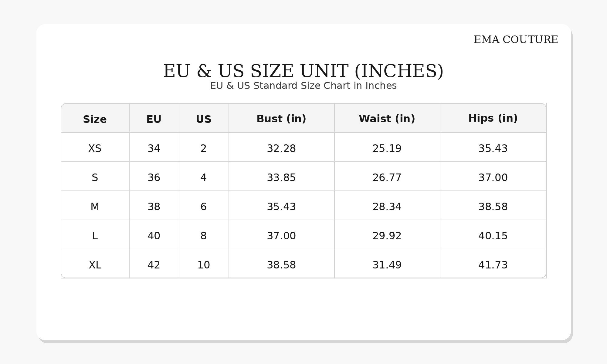Select the chart subtitle text in Inches

[x=303, y=86]
